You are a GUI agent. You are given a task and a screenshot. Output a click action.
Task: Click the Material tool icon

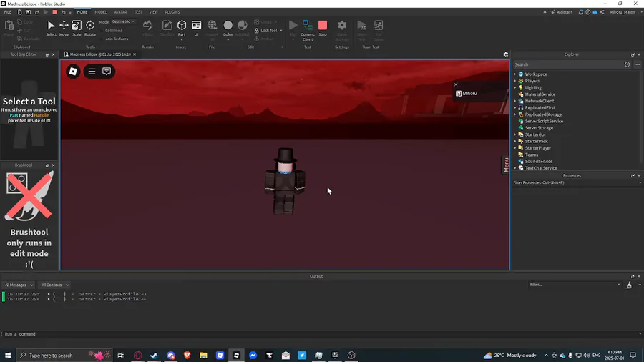(x=243, y=28)
